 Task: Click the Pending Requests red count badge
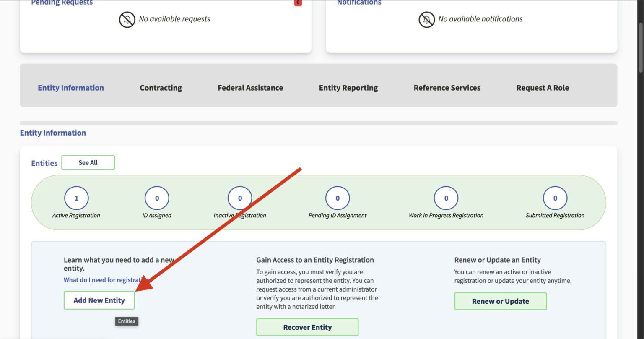tap(298, 3)
